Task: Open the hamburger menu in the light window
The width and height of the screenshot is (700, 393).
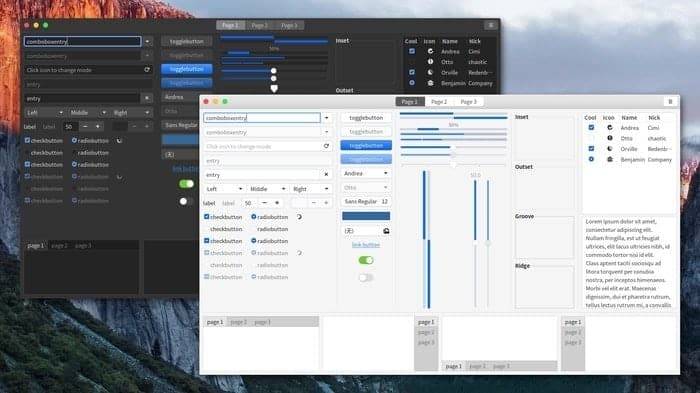Action: pos(670,102)
